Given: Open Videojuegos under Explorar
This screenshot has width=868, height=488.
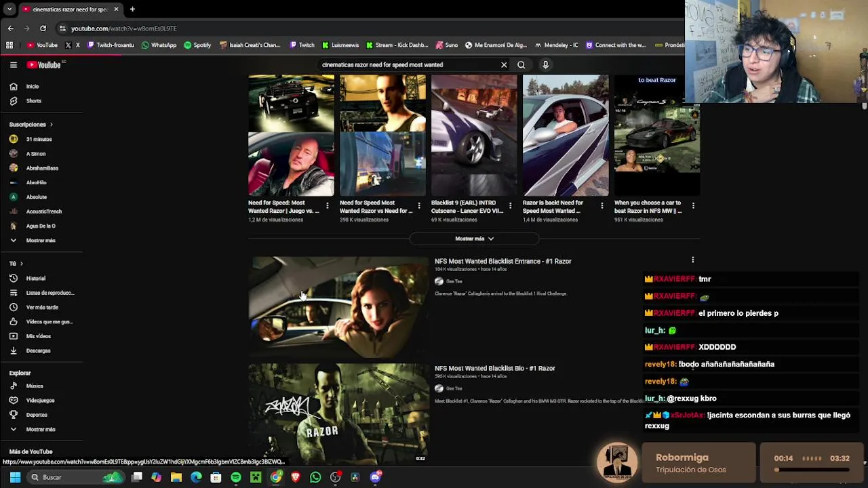Looking at the screenshot, I should [x=40, y=401].
